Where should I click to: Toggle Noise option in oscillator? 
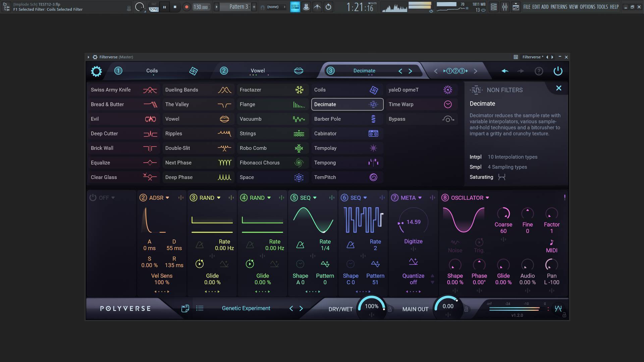[x=455, y=246]
